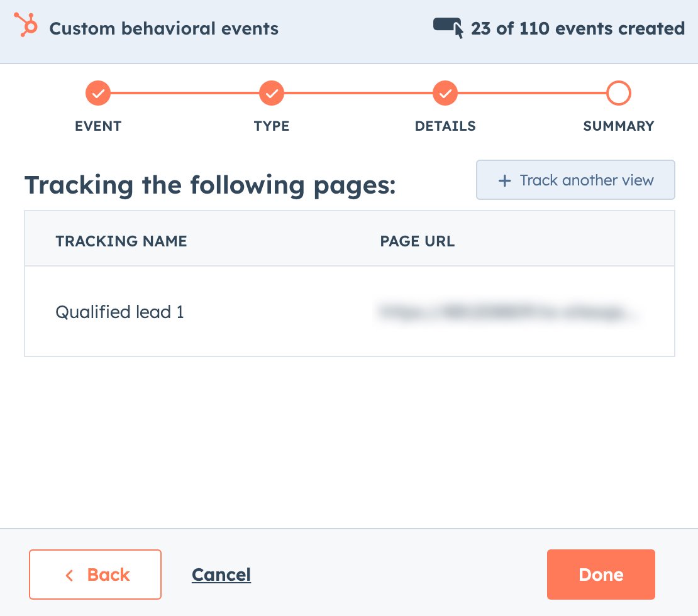Return to the checked DETAILS step circle
The width and height of the screenshot is (698, 616).
[x=445, y=94]
